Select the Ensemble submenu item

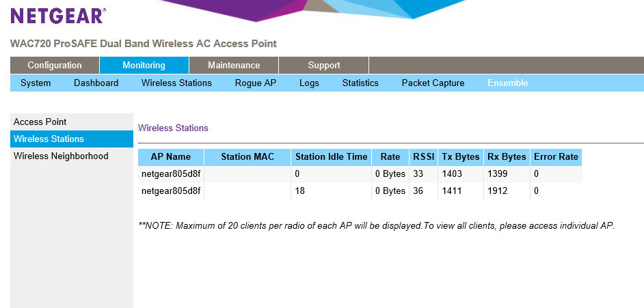pyautogui.click(x=508, y=83)
